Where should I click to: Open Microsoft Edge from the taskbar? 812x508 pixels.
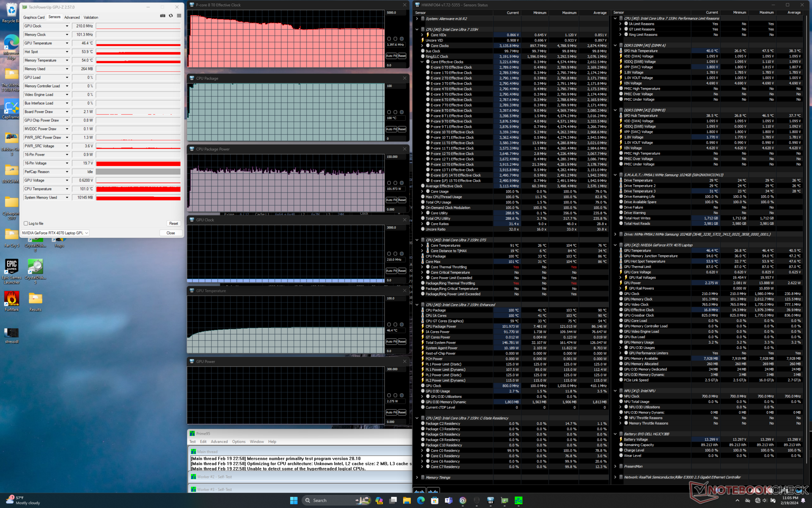(421, 500)
